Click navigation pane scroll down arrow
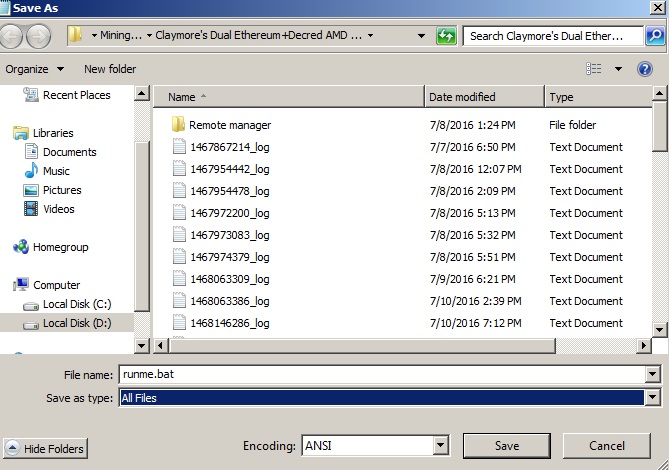 point(141,345)
